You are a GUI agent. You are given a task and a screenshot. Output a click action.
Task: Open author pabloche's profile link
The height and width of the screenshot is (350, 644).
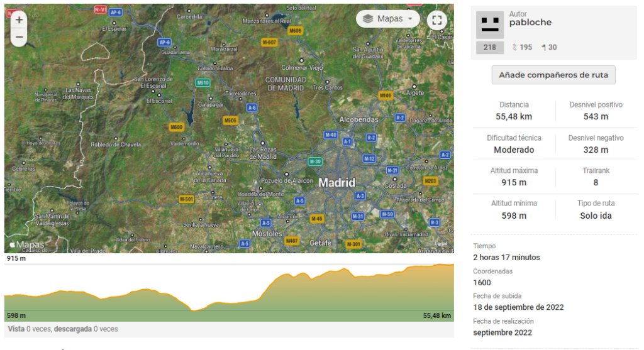click(530, 23)
